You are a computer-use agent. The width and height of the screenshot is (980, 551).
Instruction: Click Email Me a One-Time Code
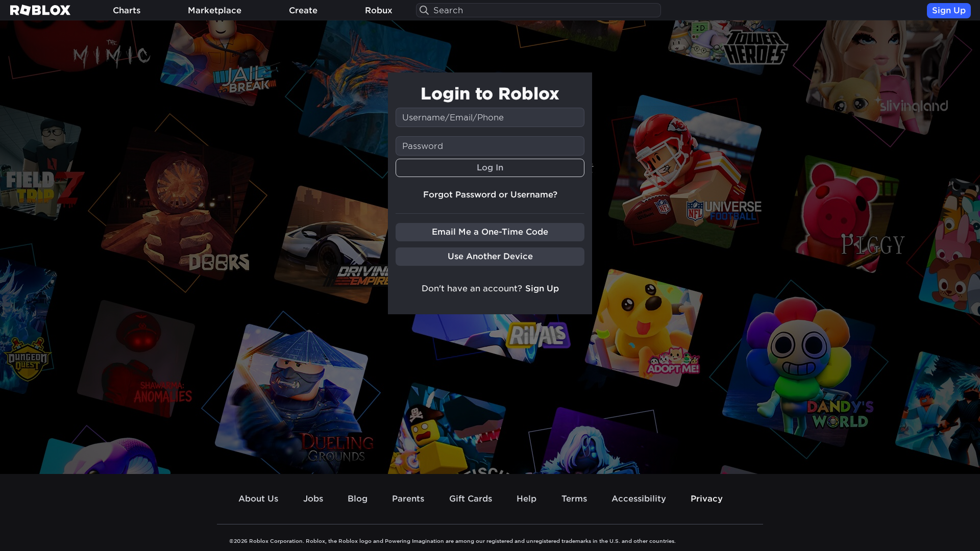[x=490, y=232]
